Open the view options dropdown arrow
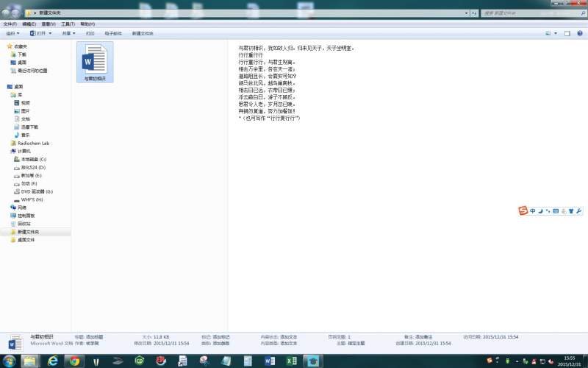 tap(556, 33)
